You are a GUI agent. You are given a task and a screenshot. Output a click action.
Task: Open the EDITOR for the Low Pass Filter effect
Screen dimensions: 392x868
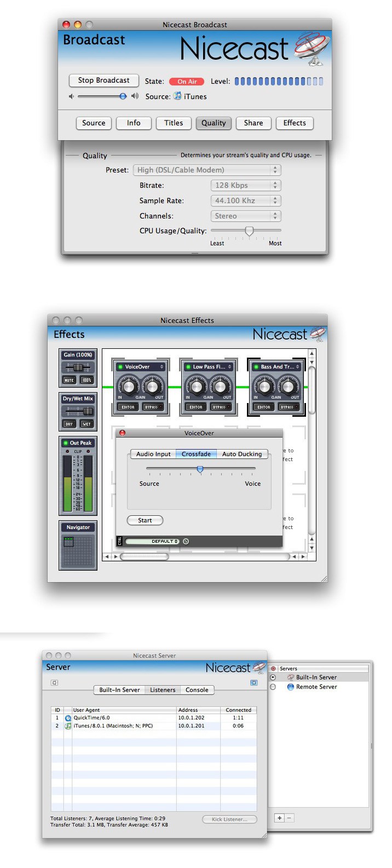point(196,407)
